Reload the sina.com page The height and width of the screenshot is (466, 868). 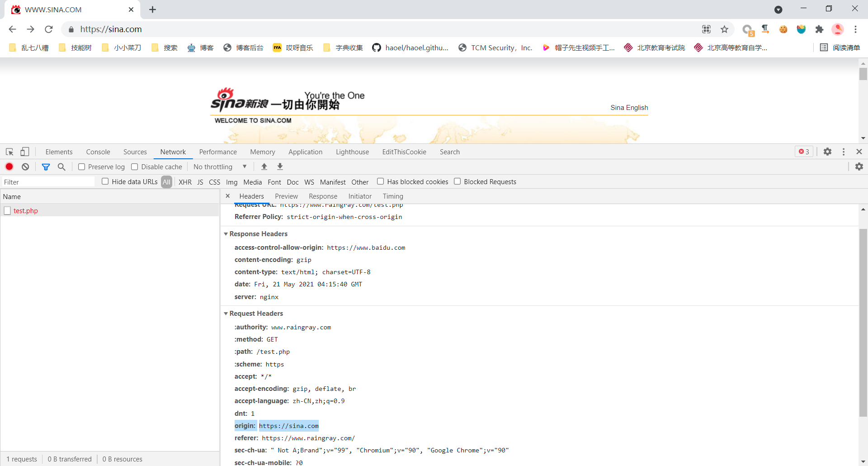click(x=49, y=29)
